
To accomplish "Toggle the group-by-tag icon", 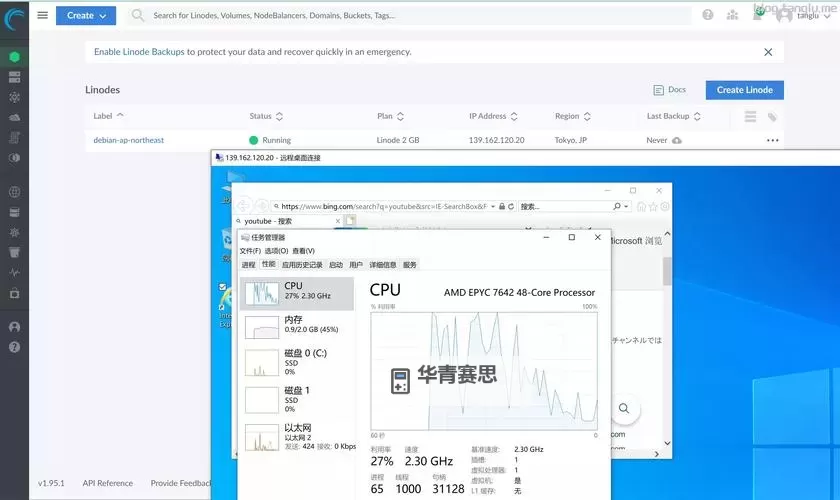I will pyautogui.click(x=772, y=116).
